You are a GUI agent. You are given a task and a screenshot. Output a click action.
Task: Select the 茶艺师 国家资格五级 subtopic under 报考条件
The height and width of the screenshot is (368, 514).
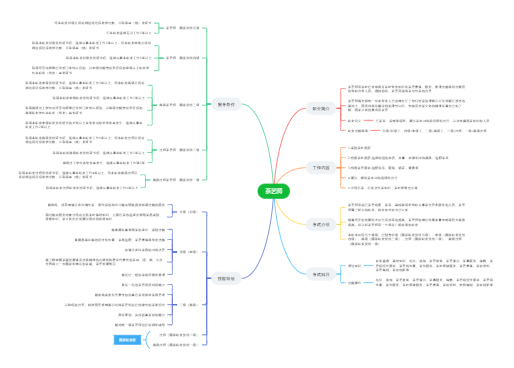pos(182,28)
